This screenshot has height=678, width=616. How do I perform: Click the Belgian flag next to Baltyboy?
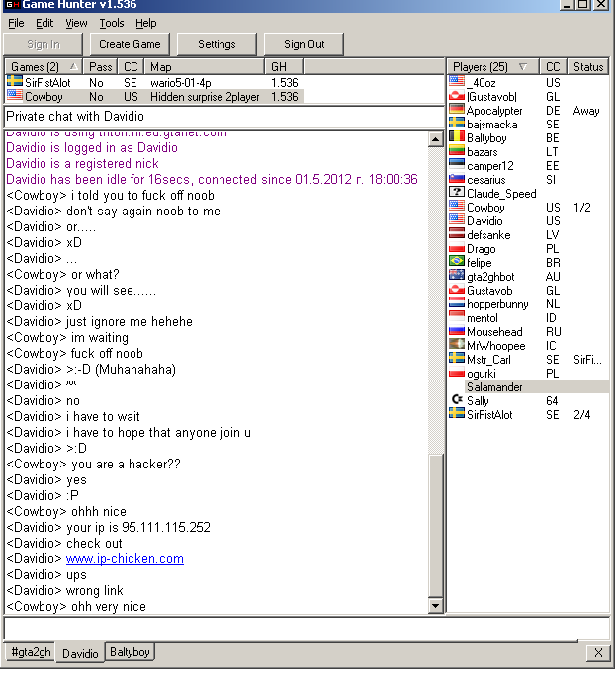point(457,138)
